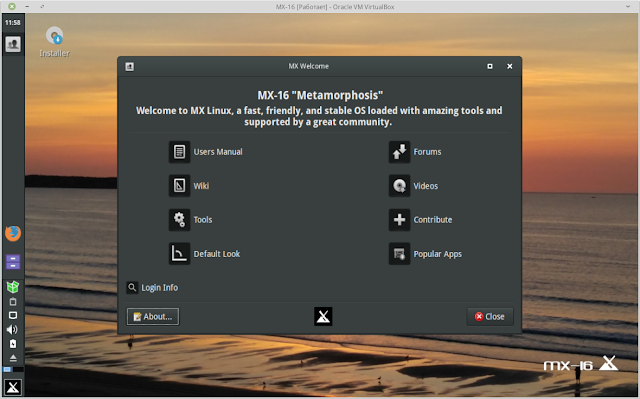The height and width of the screenshot is (399, 640).
Task: Open the Videos disc icon
Action: (x=399, y=186)
